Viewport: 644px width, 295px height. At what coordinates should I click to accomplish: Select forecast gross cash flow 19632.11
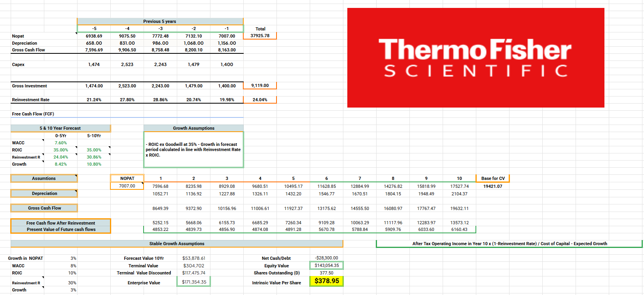pyautogui.click(x=459, y=208)
